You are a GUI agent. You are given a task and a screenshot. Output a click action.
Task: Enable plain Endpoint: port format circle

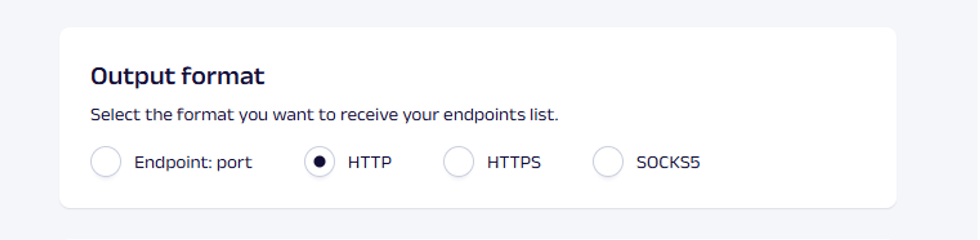point(106,162)
